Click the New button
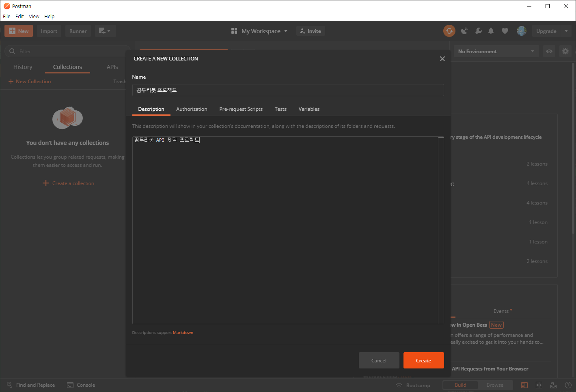This screenshot has height=392, width=576. (19, 31)
